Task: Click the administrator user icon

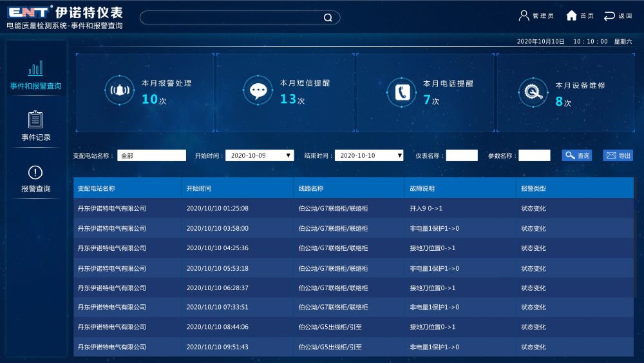Action: [524, 15]
